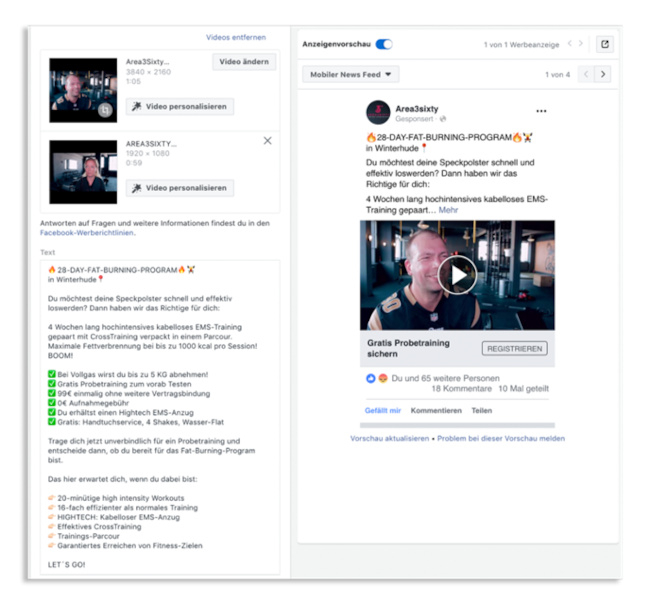Click the 3840 × 2160 resolution text

point(148,72)
